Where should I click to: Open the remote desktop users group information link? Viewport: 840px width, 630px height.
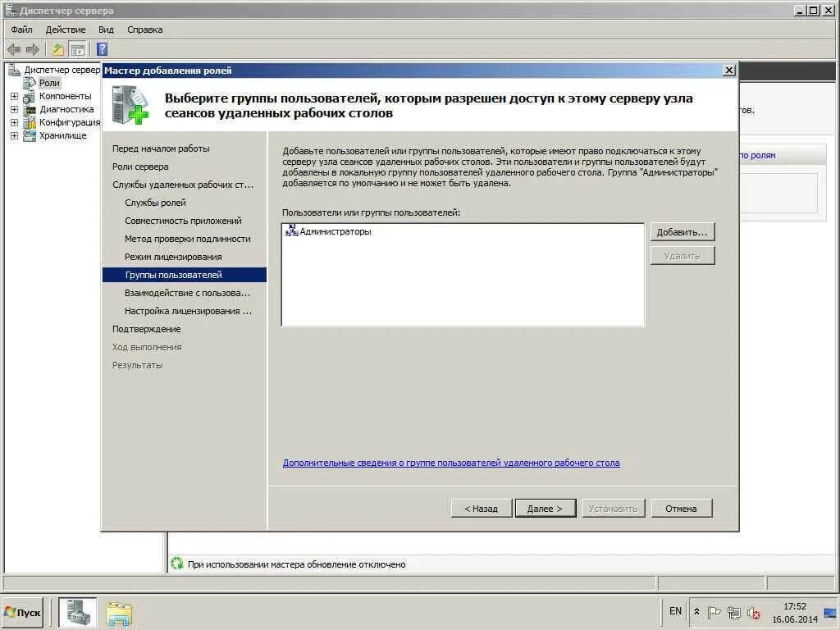click(450, 462)
